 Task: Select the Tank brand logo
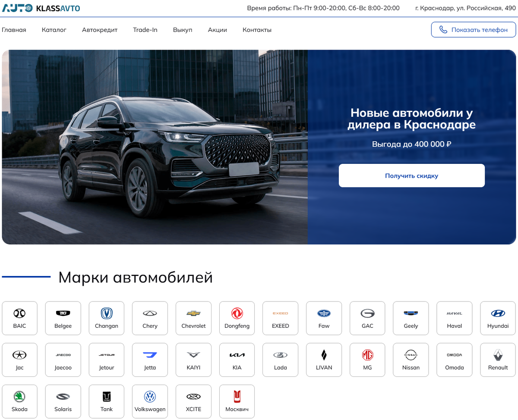(x=107, y=397)
